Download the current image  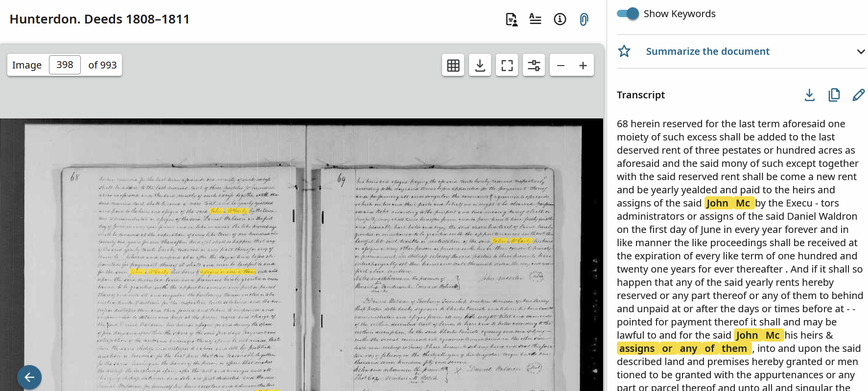pyautogui.click(x=480, y=65)
